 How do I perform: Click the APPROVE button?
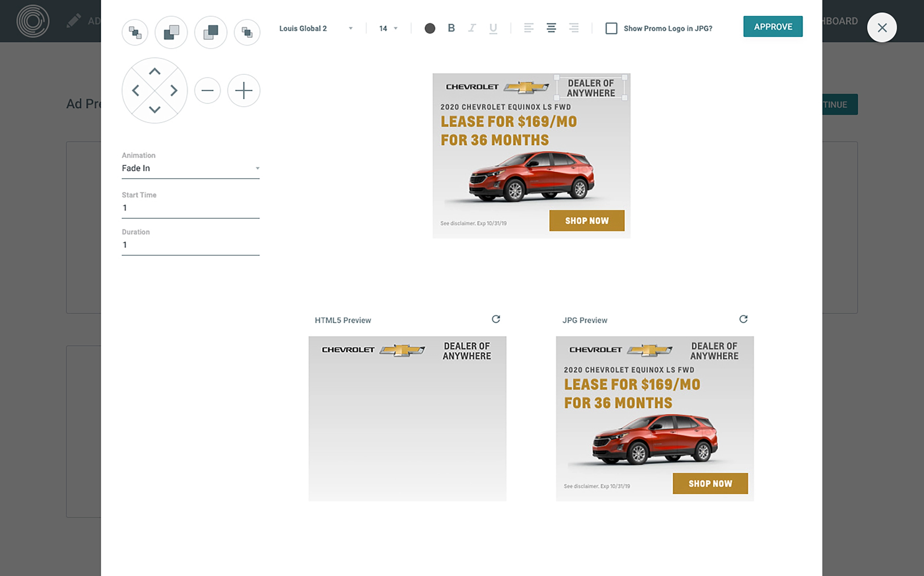coord(773,27)
